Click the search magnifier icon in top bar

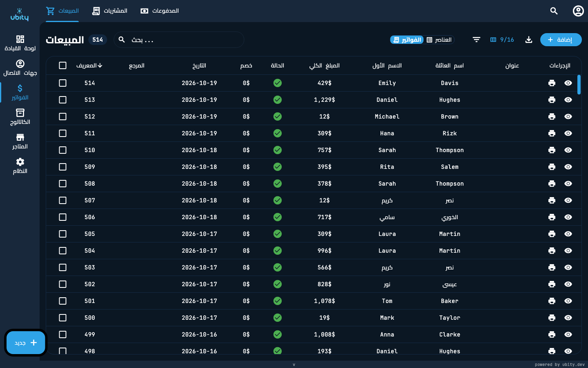(554, 11)
